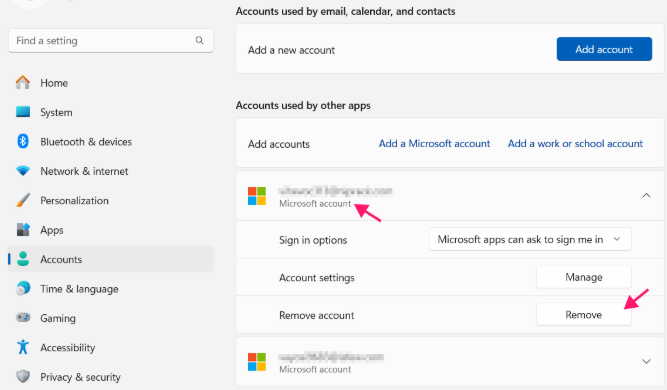
Task: Go to System settings
Action: (x=111, y=112)
